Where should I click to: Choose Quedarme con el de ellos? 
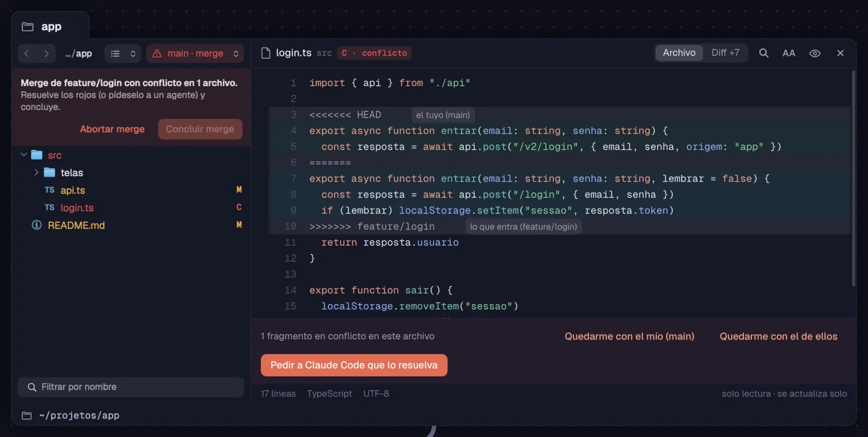[778, 336]
